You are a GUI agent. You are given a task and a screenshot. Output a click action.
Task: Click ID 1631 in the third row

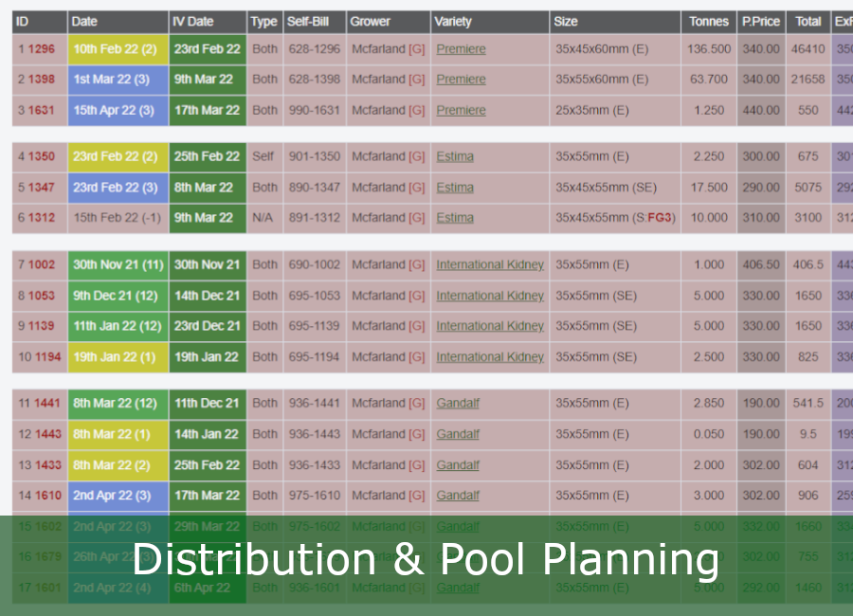point(41,111)
